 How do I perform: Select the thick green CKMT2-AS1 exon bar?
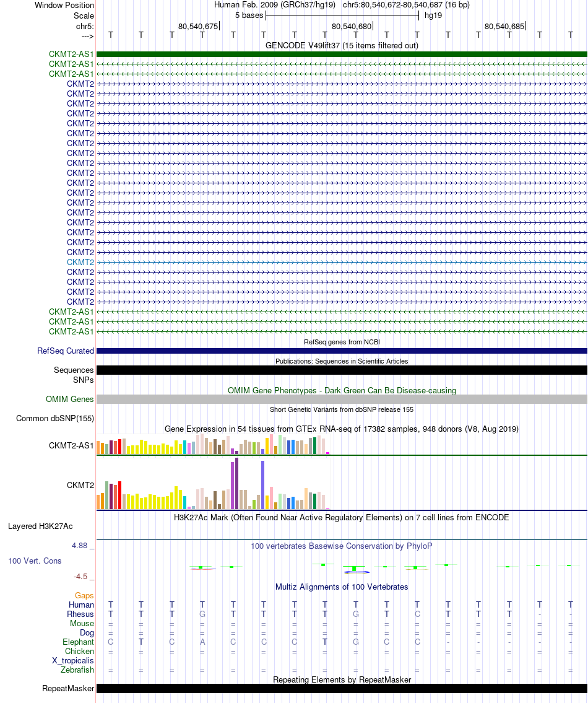click(342, 55)
